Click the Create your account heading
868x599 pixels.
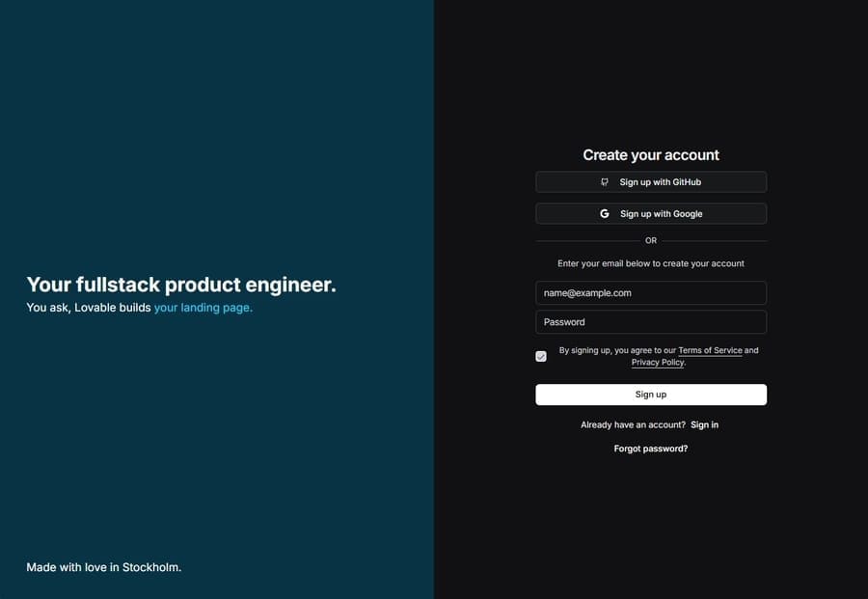click(651, 155)
